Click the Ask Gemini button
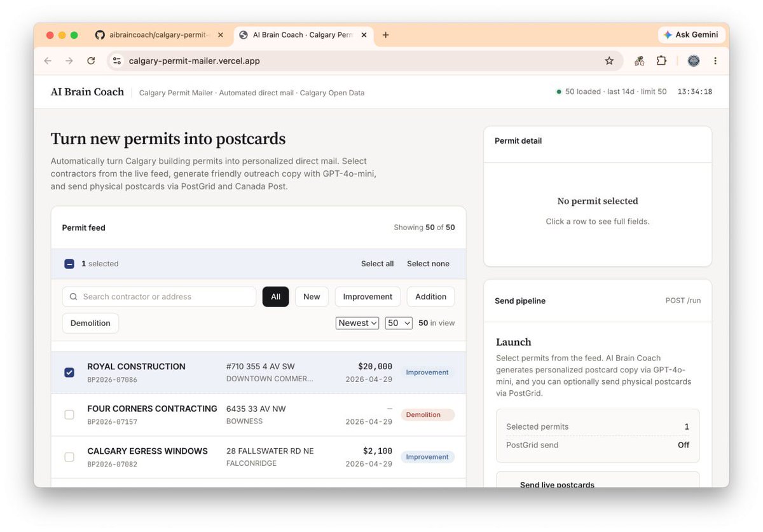Screen dimensions: 763x532 coord(691,35)
